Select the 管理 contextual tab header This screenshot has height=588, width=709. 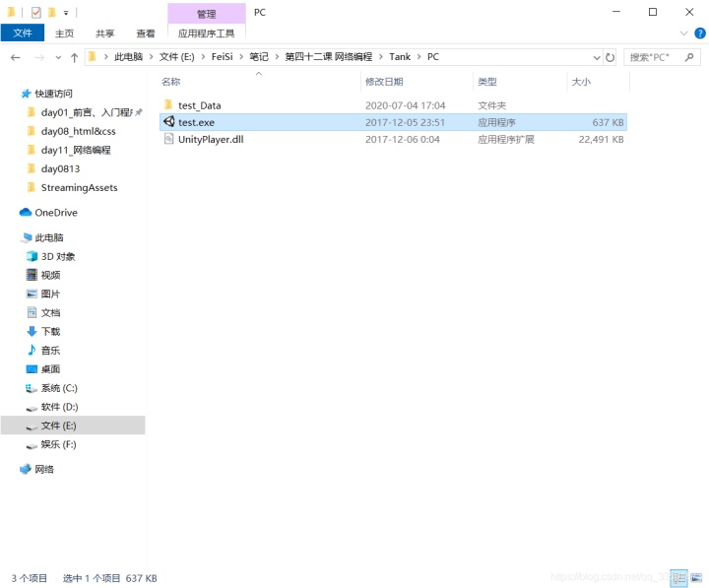pyautogui.click(x=206, y=14)
